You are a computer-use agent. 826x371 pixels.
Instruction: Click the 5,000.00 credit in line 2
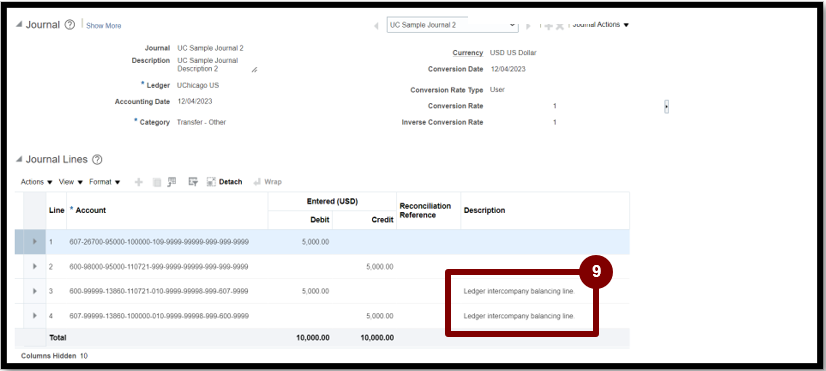click(379, 267)
